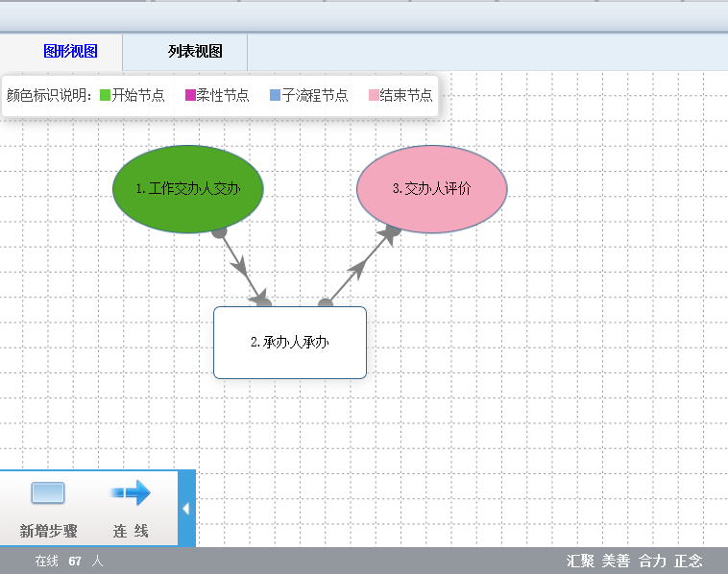Select the arrowhead pointing toward 交办人评价
The height and width of the screenshot is (574, 728).
(x=356, y=269)
